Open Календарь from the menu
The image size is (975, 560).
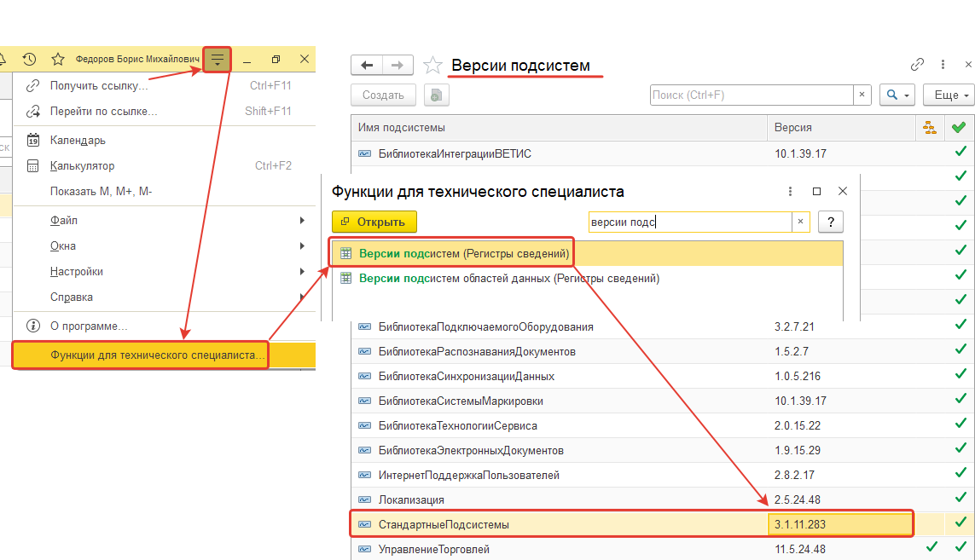164,141
